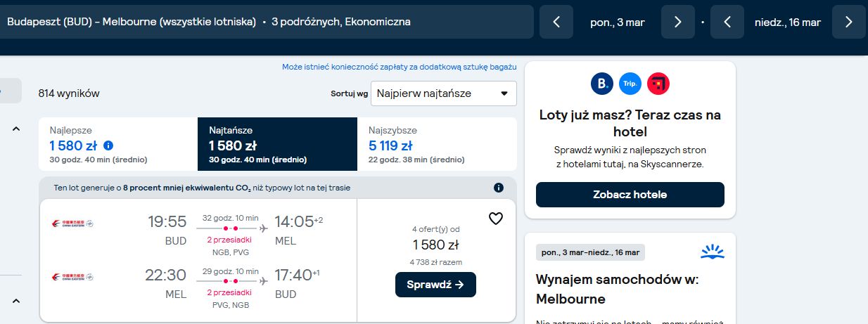The image size is (868, 324).
Task: Go to previous return date arrow
Action: [x=727, y=22]
